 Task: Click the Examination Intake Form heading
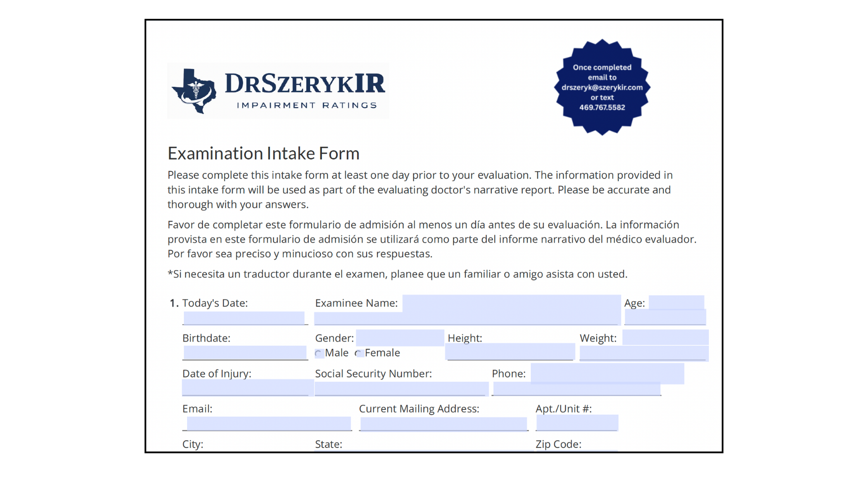(263, 154)
